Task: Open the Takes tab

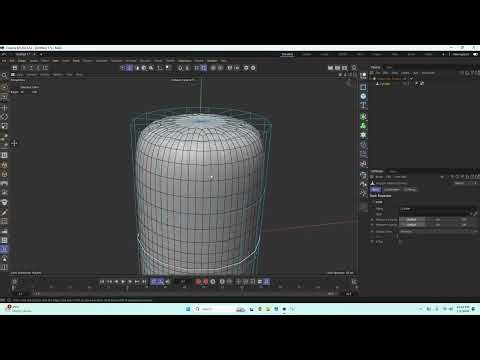Action: pyautogui.click(x=389, y=67)
